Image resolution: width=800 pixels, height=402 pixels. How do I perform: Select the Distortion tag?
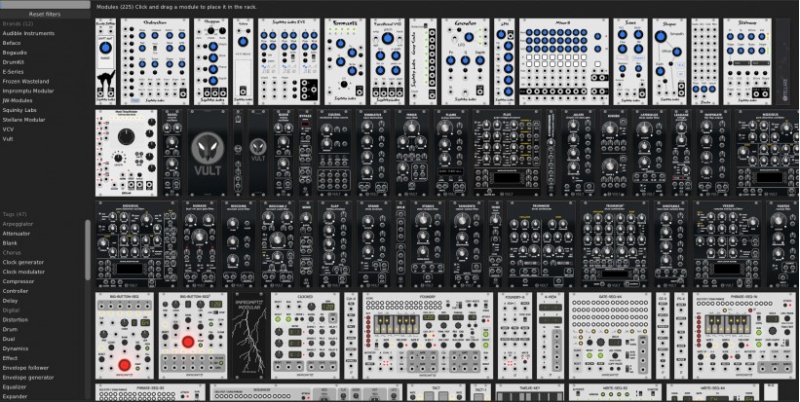coord(15,320)
